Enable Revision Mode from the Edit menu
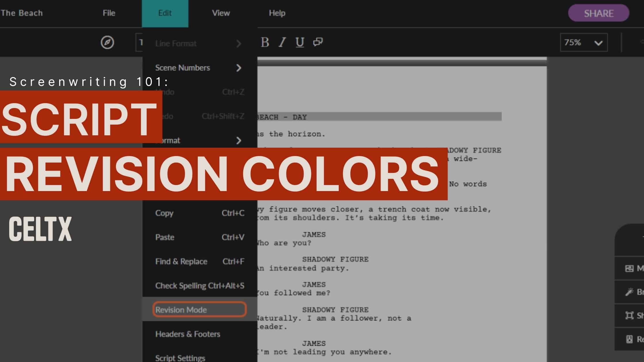644x362 pixels. coord(199,310)
